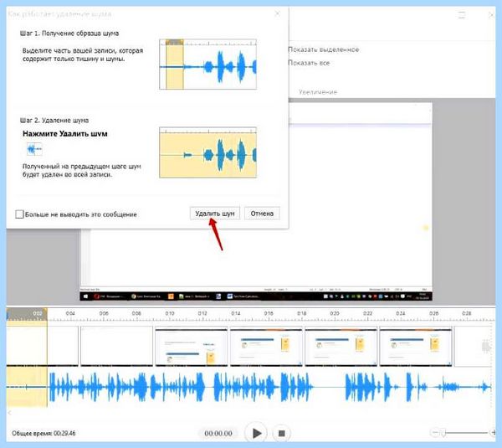Close the noise removal help dialog
Screen dimensions: 502x448
click(x=278, y=13)
